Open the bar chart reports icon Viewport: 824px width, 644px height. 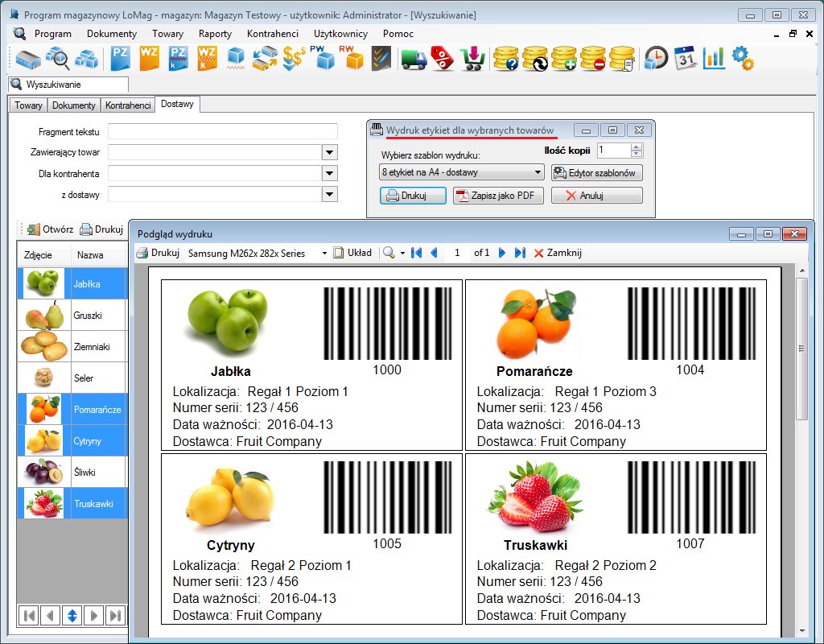(713, 58)
